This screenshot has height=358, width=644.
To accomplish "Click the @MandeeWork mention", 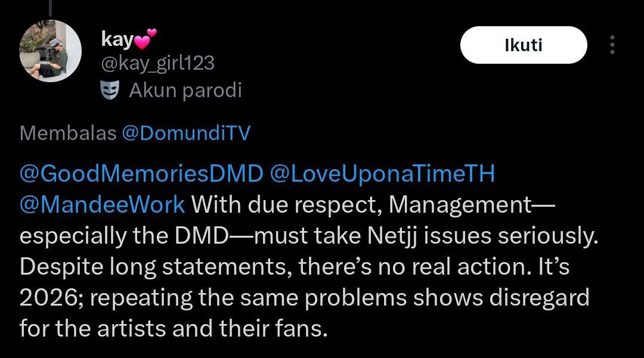I will pyautogui.click(x=103, y=205).
